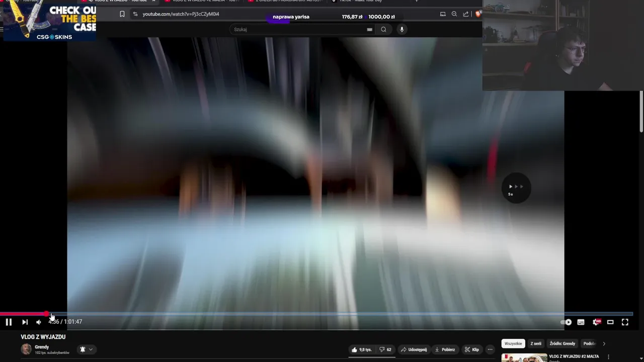Image resolution: width=644 pixels, height=362 pixels.
Task: Enter fullscreen mode
Action: (x=625, y=322)
